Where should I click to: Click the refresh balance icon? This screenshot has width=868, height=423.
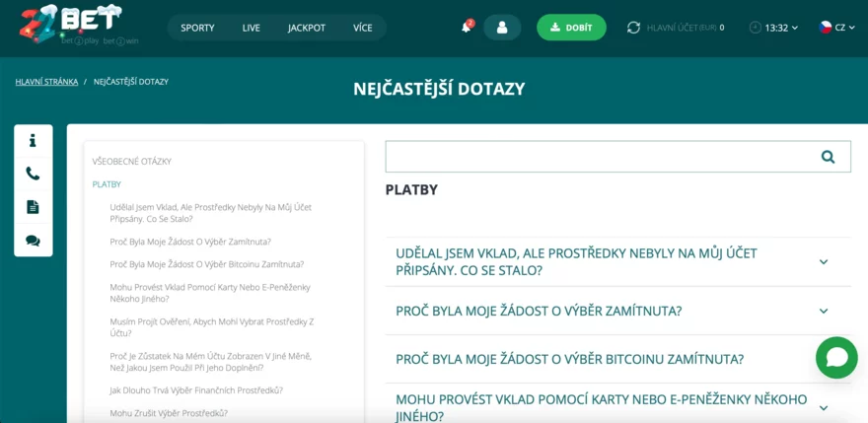(x=633, y=28)
